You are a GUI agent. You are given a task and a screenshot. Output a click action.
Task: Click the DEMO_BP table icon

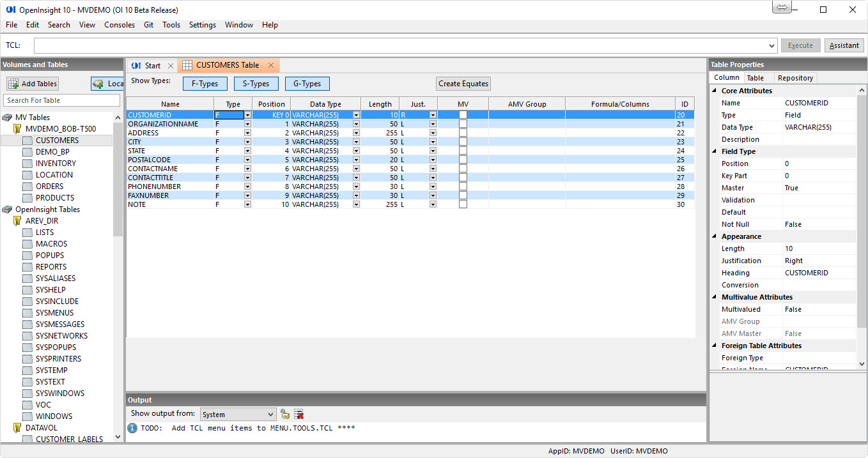point(27,152)
